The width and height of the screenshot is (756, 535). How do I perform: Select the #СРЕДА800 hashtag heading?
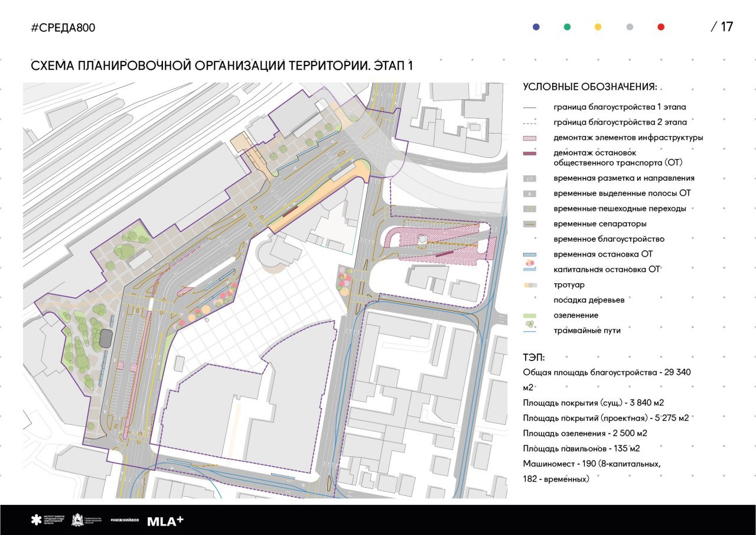pos(63,28)
